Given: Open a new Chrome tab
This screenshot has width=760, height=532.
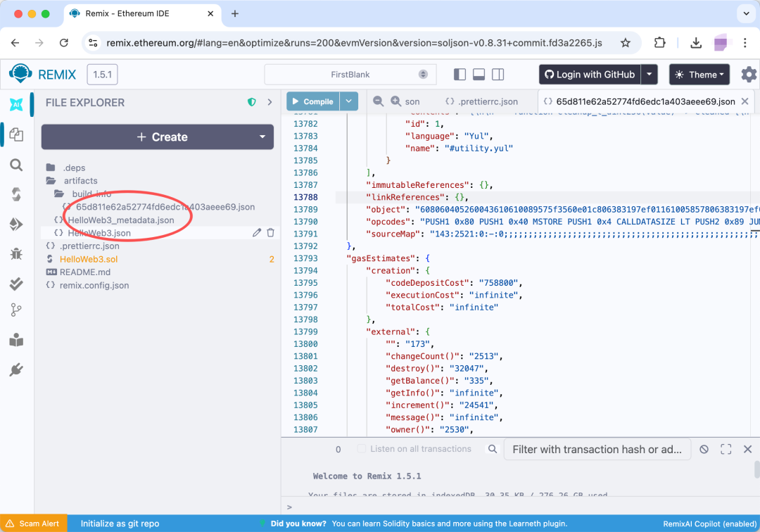Looking at the screenshot, I should (x=235, y=13).
